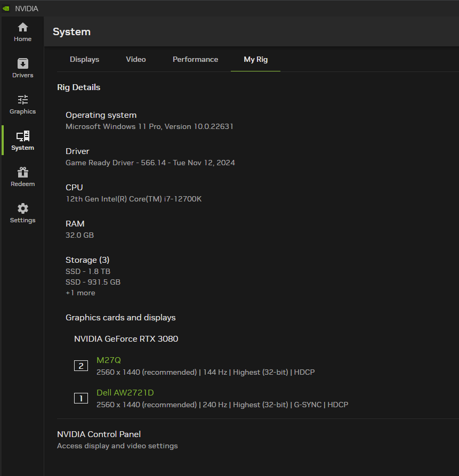Screen dimensions: 459x476
Task: Switch to the Performance tab
Action: (x=195, y=60)
